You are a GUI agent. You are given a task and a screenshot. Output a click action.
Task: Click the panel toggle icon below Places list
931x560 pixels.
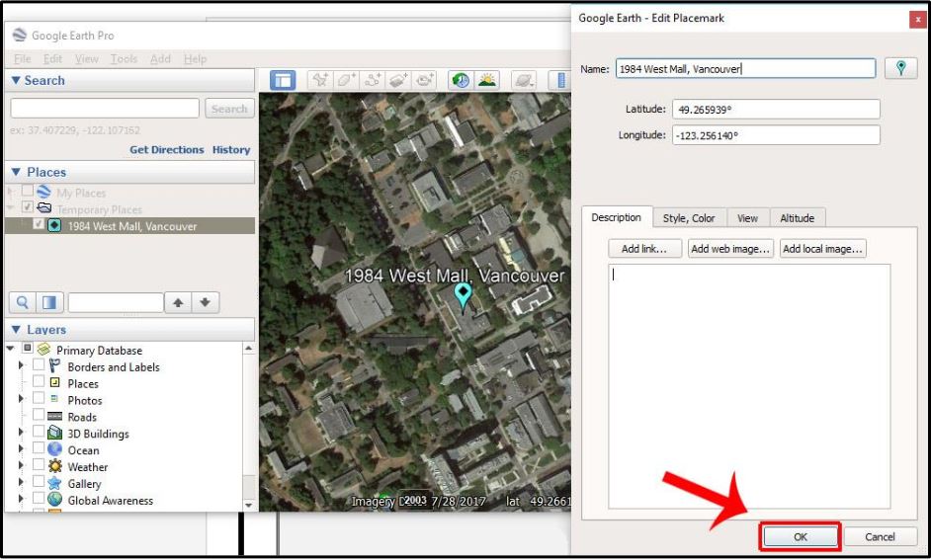pyautogui.click(x=49, y=302)
